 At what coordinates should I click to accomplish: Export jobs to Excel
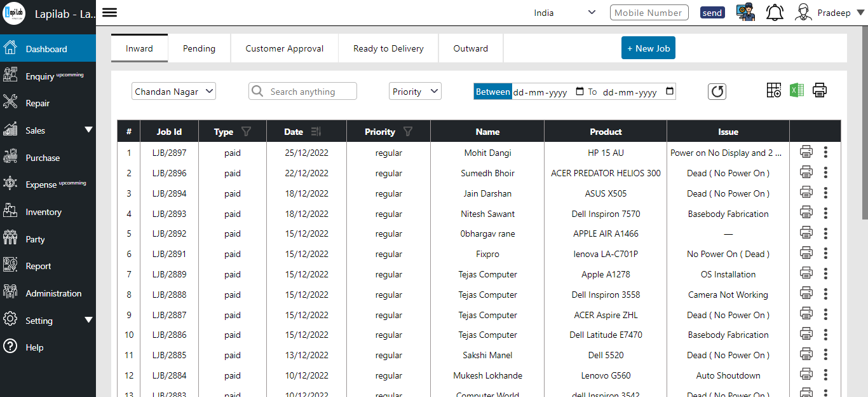[797, 90]
